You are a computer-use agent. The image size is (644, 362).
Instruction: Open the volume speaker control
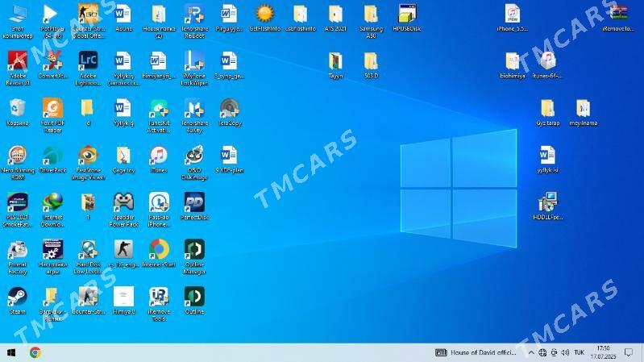(x=565, y=352)
